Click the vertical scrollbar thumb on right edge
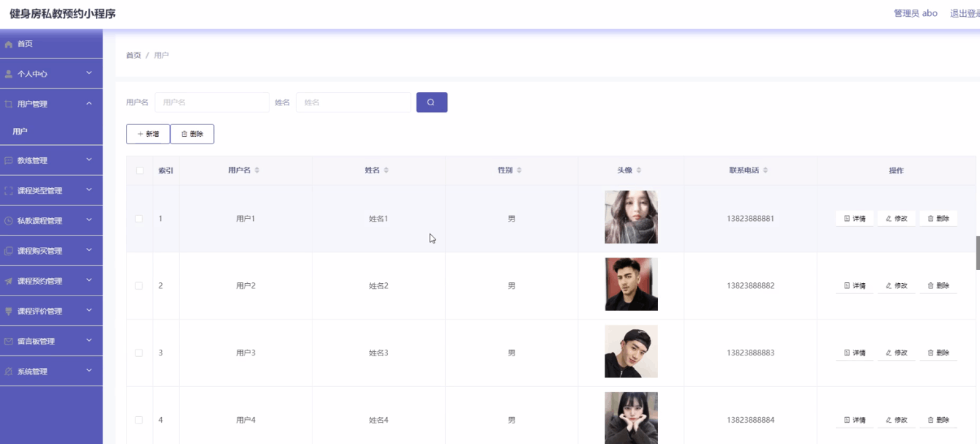 pyautogui.click(x=978, y=253)
